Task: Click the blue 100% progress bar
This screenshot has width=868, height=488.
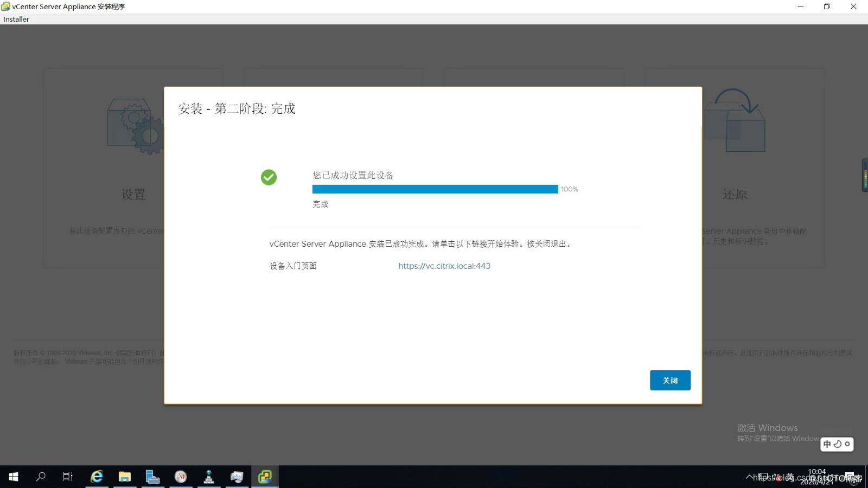Action: click(435, 189)
